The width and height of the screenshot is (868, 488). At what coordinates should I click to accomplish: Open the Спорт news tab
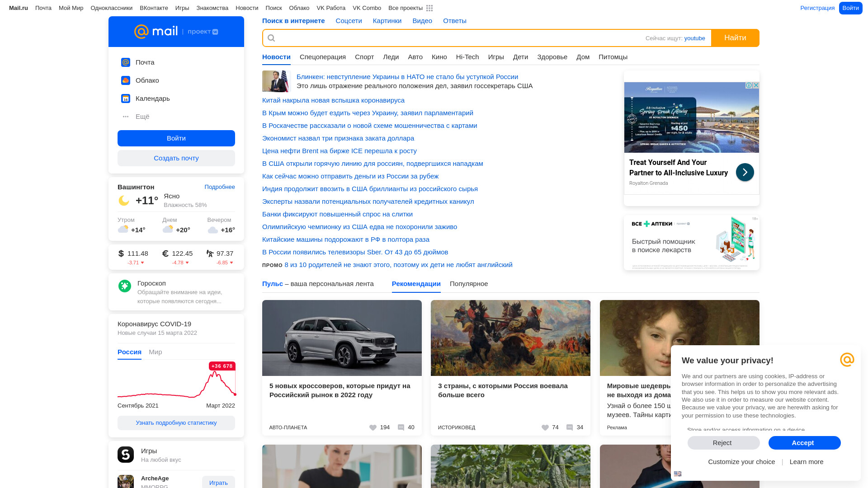(x=364, y=57)
